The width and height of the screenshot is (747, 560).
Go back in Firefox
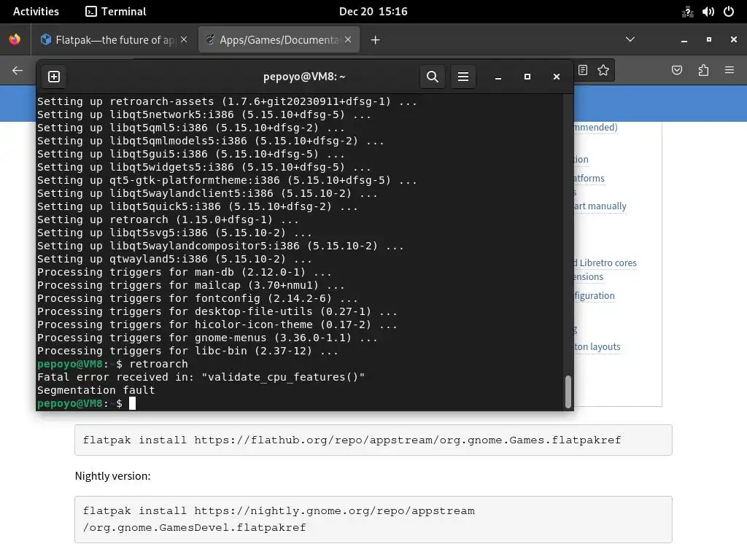(x=18, y=71)
